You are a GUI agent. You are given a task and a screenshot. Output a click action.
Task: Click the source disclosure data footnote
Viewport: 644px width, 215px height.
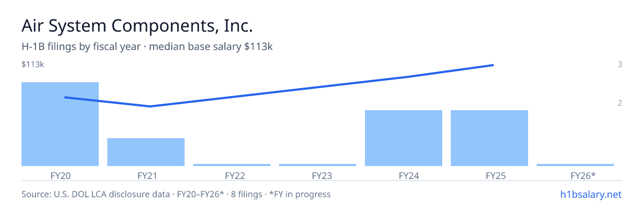click(x=176, y=194)
